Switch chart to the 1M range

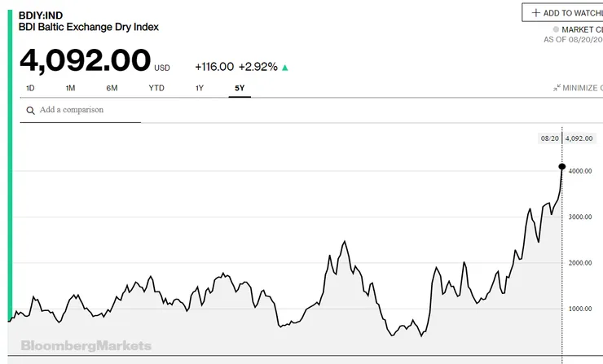(71, 88)
